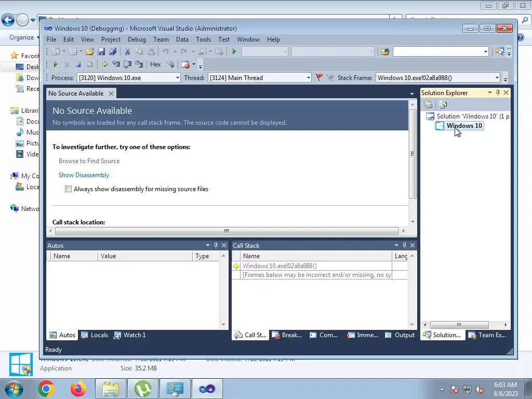Click the Show Threads in Source icon
This screenshot has height=399, width=532.
pos(170,64)
